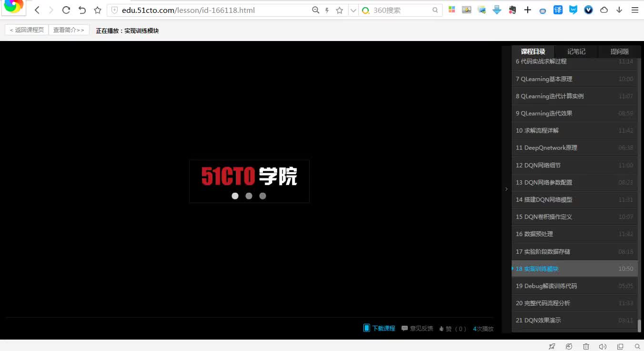644x351 pixels.
Task: Click the zoom-out magnifier in address bar
Action: (x=315, y=10)
